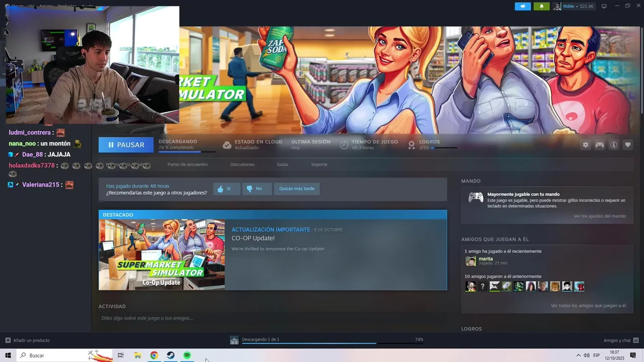644x362 pixels.
Task: Choose Quizás más tarde
Action: 297,189
